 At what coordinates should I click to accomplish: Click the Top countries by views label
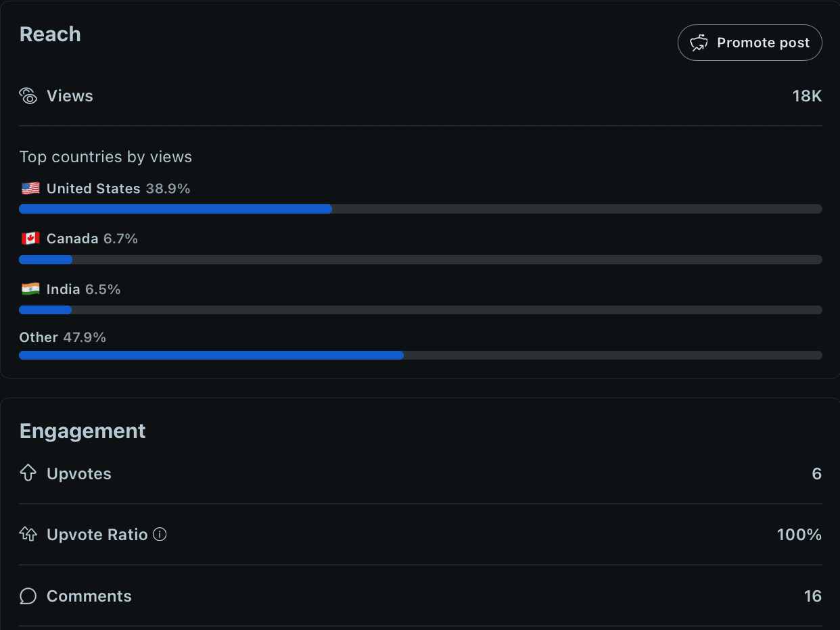(106, 157)
